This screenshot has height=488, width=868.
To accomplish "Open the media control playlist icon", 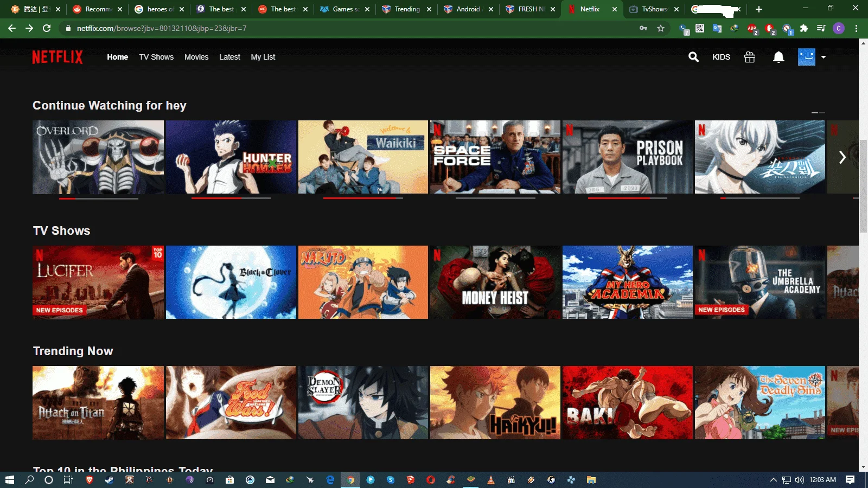I will tap(821, 28).
